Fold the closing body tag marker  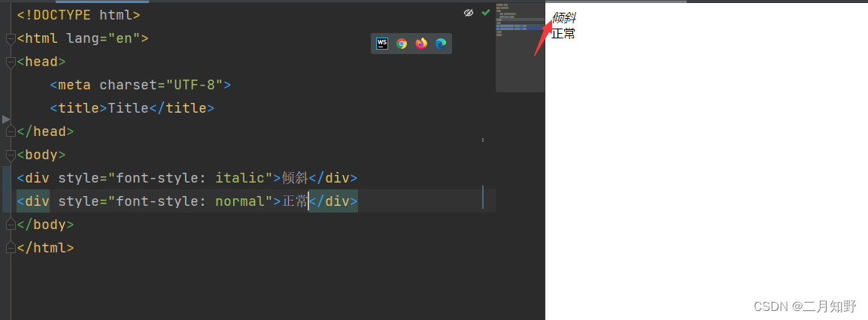click(10, 225)
